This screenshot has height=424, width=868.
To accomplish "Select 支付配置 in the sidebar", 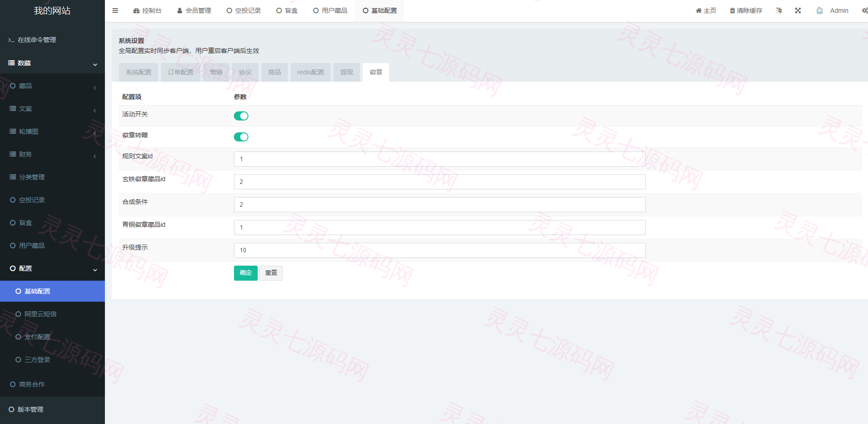I will (52, 337).
